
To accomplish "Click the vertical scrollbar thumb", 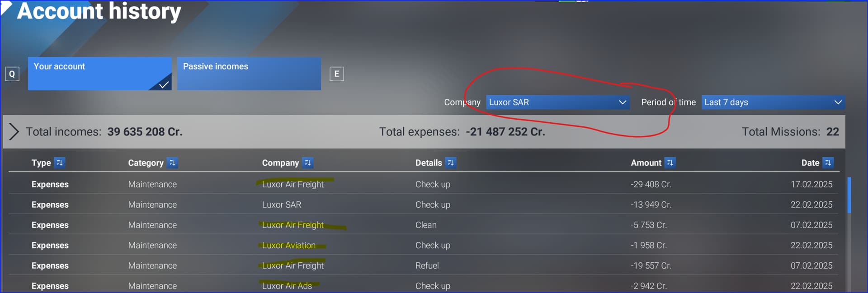I will click(849, 195).
